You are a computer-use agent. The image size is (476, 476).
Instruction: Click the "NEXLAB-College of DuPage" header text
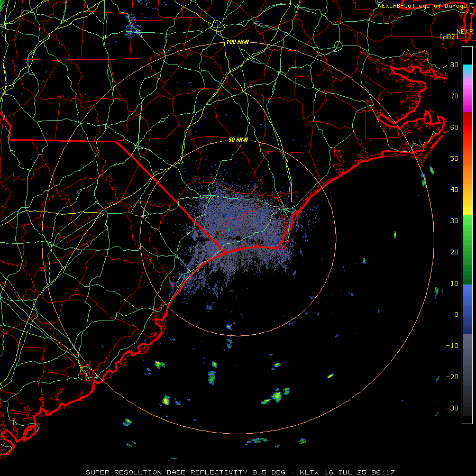tap(422, 6)
